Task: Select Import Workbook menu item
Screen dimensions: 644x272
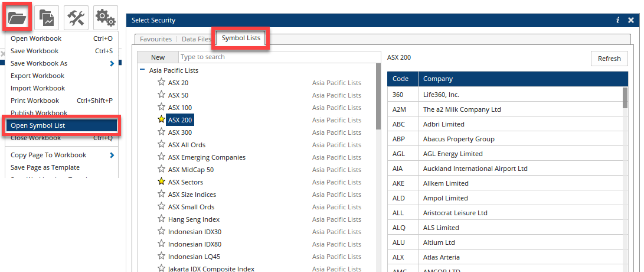Action: point(61,88)
